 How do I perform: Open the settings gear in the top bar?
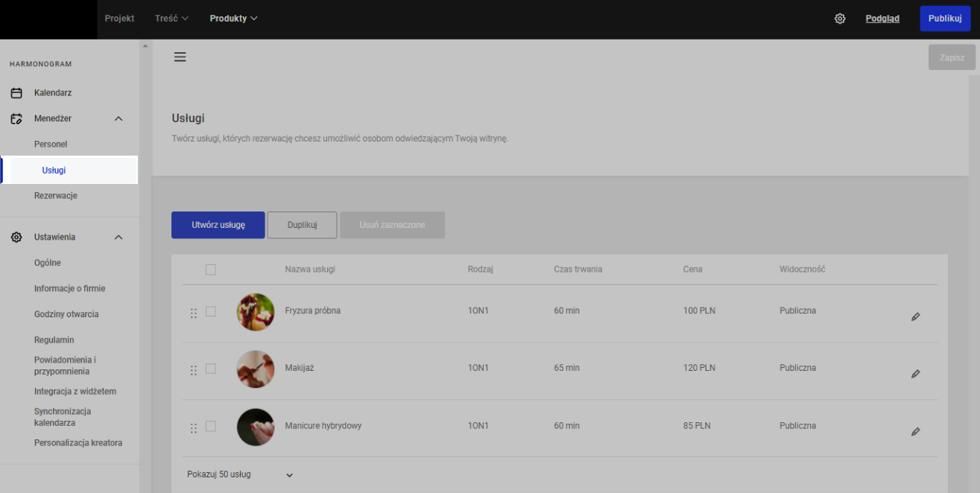click(840, 19)
